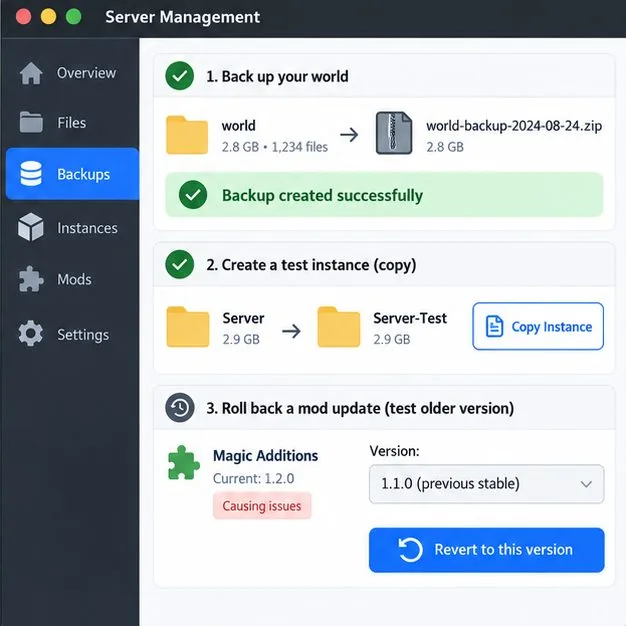626x626 pixels.
Task: Click the "world" folder name text
Action: coord(238,126)
